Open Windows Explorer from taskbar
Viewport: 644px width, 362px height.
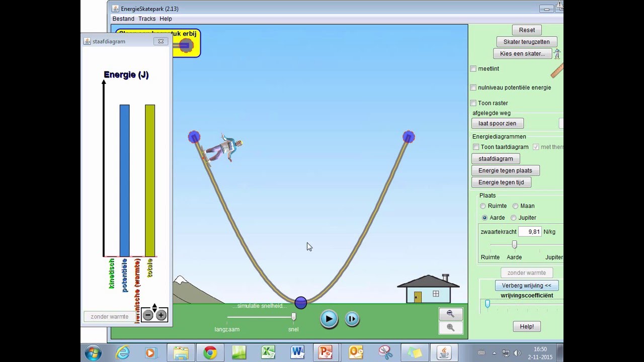click(181, 352)
